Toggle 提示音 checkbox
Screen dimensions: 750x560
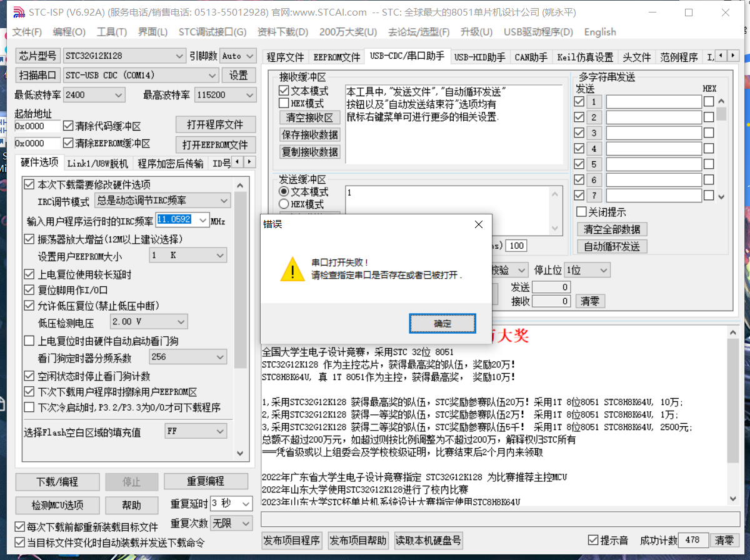tap(593, 540)
